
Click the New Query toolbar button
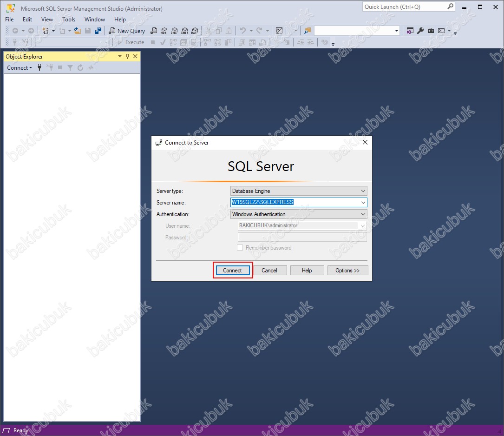[x=127, y=31]
